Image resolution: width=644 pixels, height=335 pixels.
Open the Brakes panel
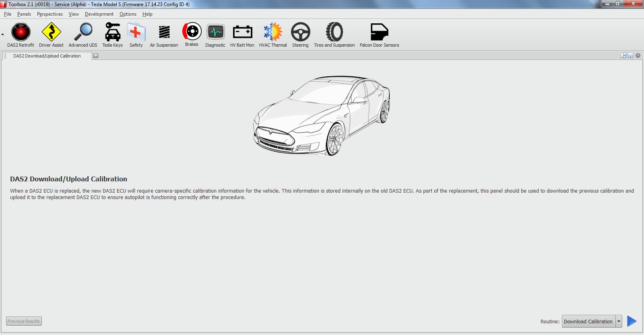click(192, 31)
